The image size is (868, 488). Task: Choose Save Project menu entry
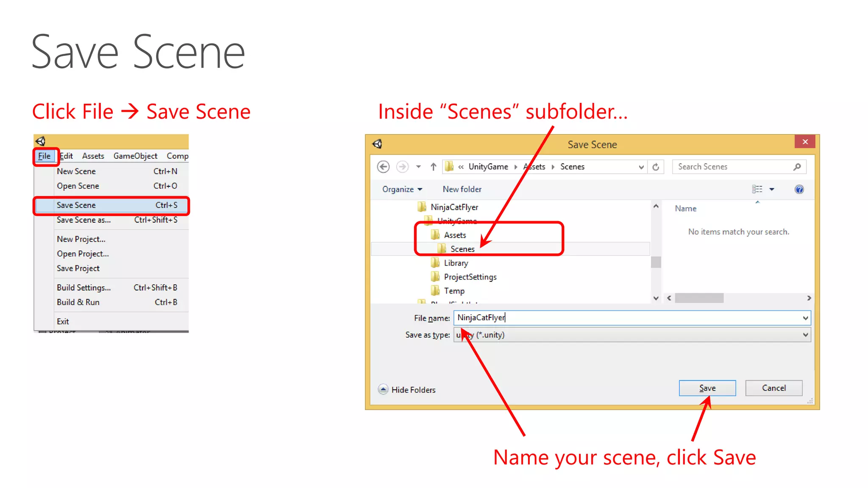pos(117,268)
